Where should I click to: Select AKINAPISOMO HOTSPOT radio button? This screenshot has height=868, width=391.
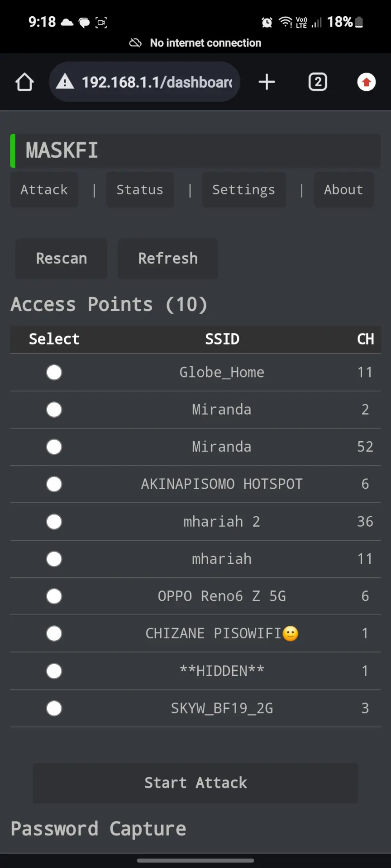(54, 484)
